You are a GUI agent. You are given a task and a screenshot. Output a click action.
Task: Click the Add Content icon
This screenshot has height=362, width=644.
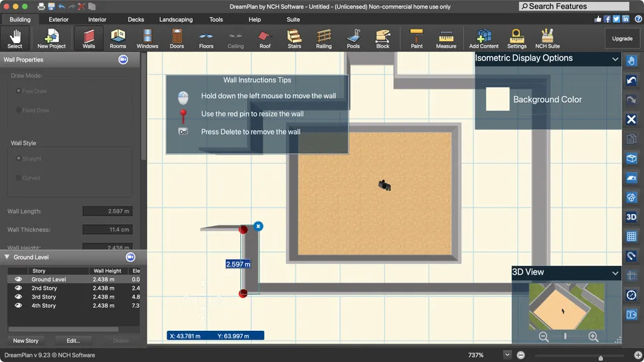point(484,38)
